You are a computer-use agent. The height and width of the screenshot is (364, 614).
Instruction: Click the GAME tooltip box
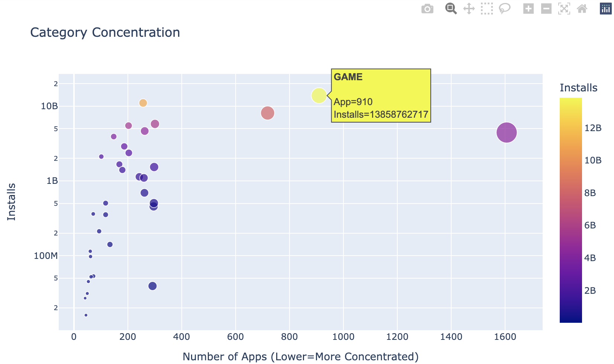click(381, 95)
